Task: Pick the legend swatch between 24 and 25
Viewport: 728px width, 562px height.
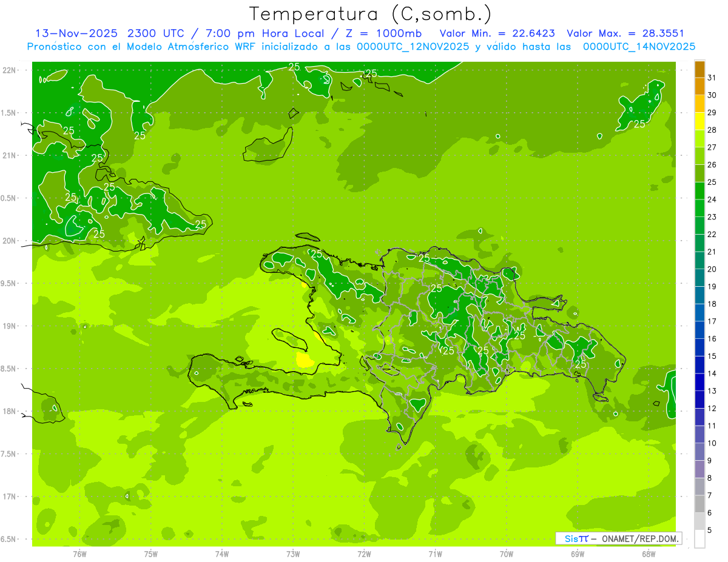Action: 699,191
